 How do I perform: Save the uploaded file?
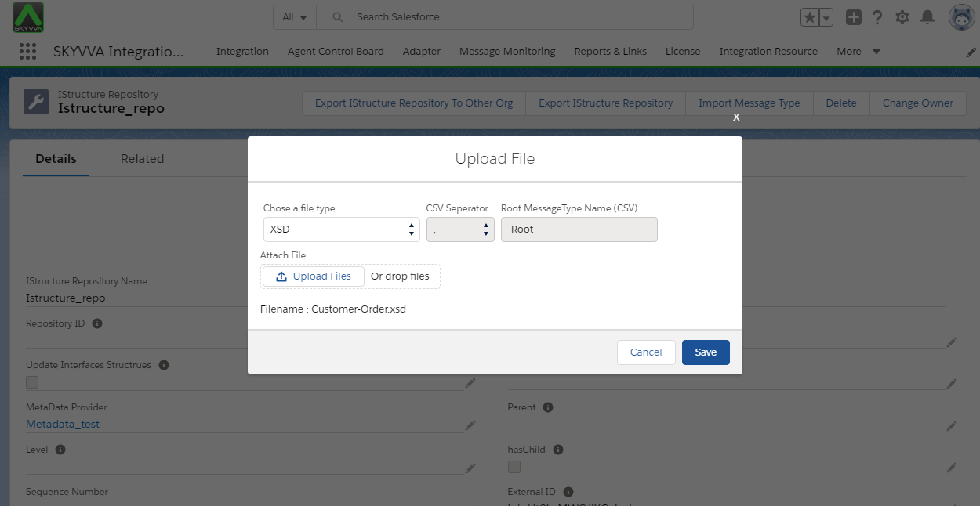[x=706, y=352]
